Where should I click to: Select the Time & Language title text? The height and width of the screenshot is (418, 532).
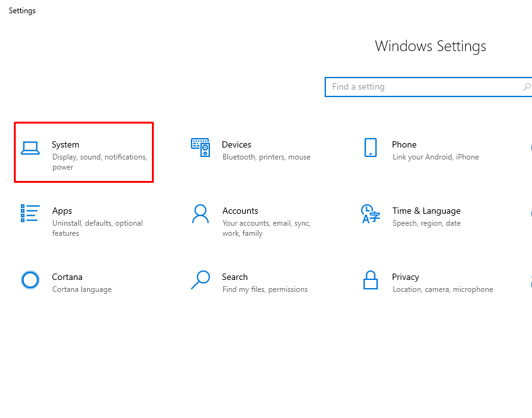pyautogui.click(x=426, y=211)
